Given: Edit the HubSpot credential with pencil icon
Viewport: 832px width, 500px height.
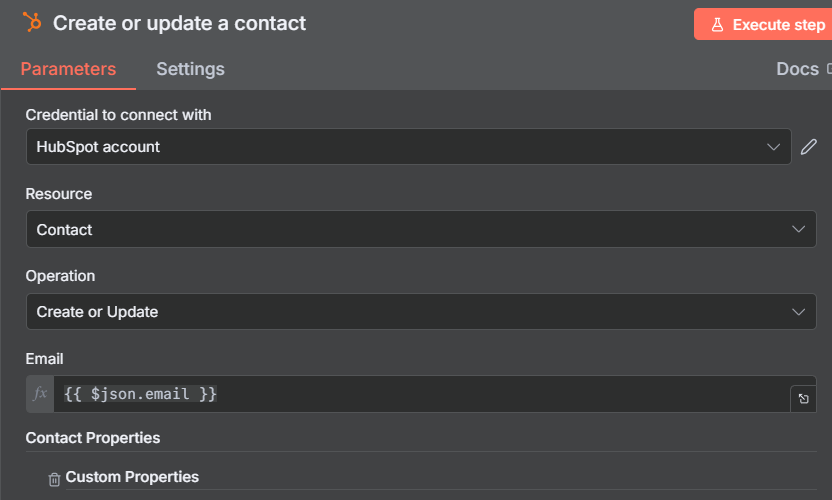Looking at the screenshot, I should [x=809, y=146].
